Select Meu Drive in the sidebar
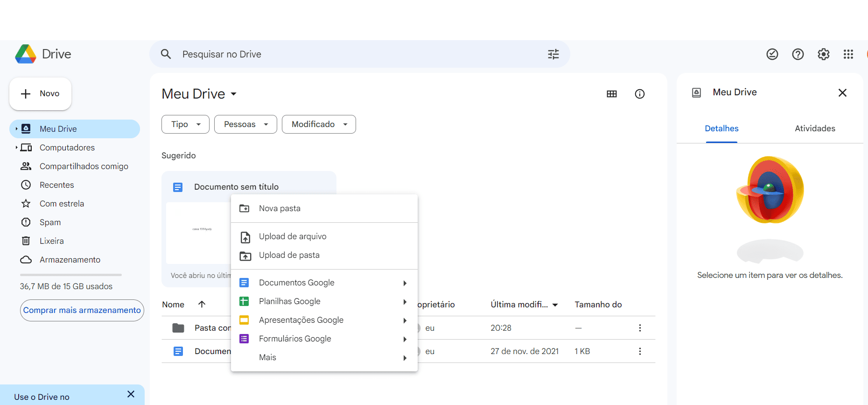The image size is (868, 405). click(75, 129)
